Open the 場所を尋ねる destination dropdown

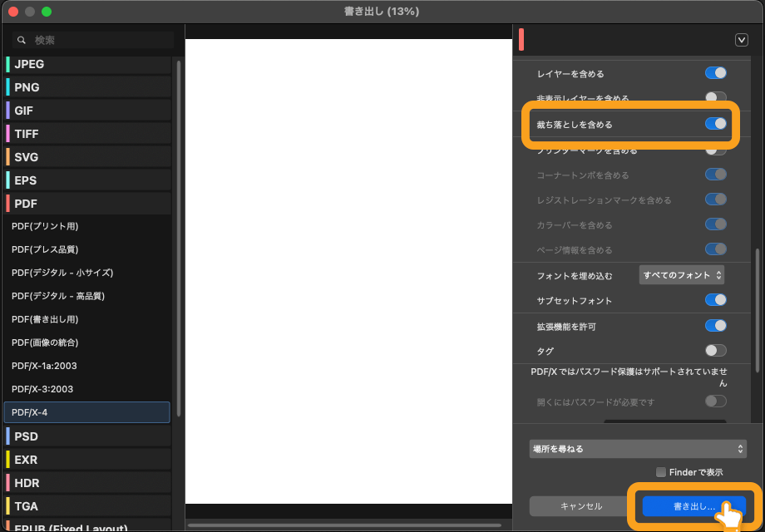(x=638, y=449)
